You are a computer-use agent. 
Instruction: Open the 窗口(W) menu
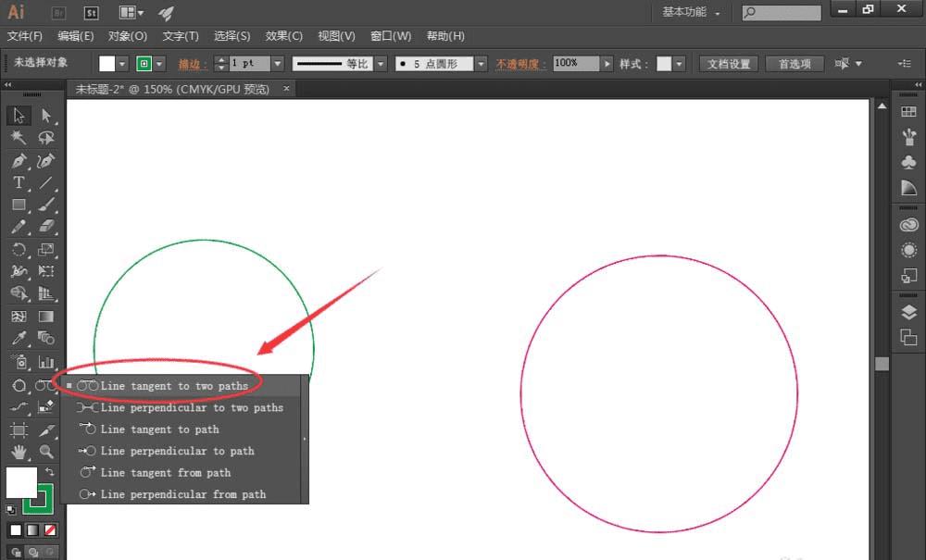click(x=391, y=36)
